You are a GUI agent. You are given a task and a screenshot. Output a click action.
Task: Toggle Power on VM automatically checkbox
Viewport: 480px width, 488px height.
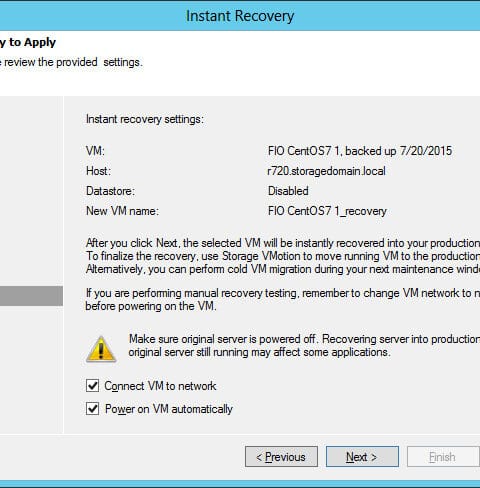click(x=92, y=409)
